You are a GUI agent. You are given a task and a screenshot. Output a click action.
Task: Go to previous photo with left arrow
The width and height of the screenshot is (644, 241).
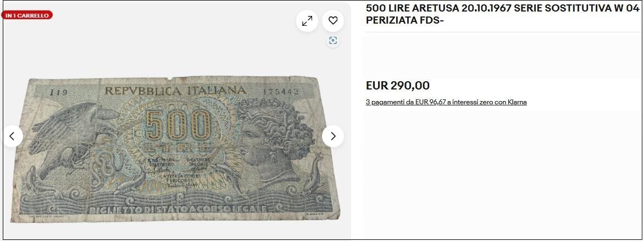coord(12,136)
